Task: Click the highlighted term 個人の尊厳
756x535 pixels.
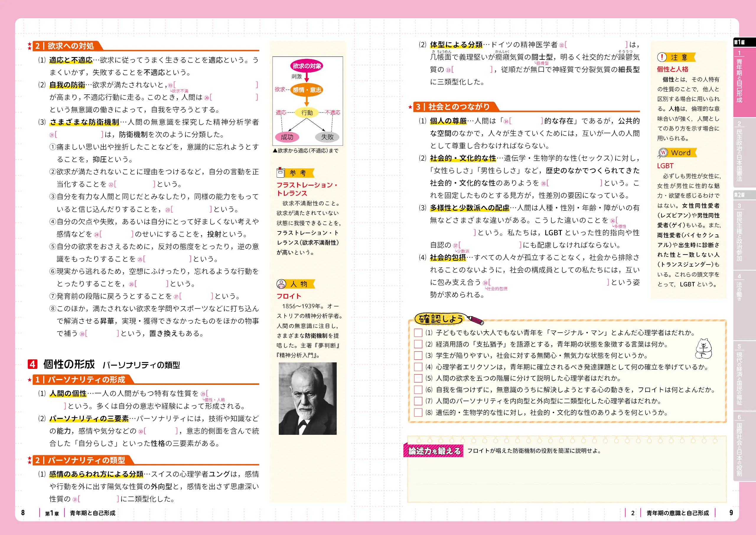Action: click(448, 121)
